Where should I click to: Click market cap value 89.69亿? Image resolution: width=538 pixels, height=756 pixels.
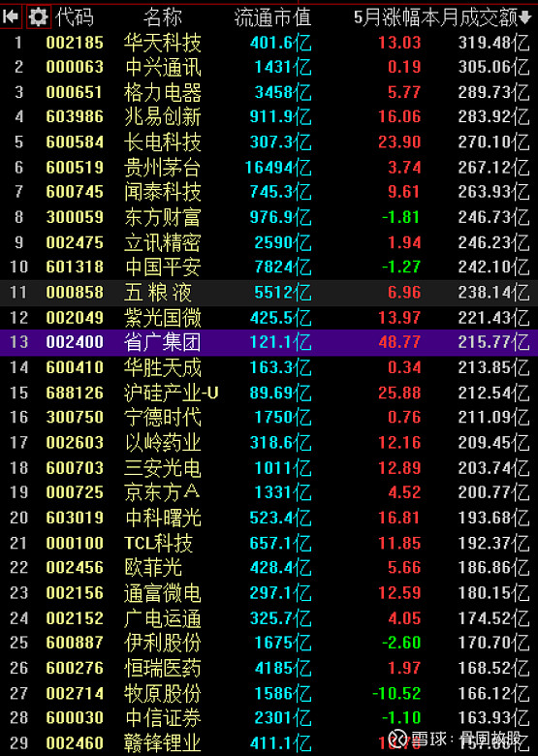point(280,393)
